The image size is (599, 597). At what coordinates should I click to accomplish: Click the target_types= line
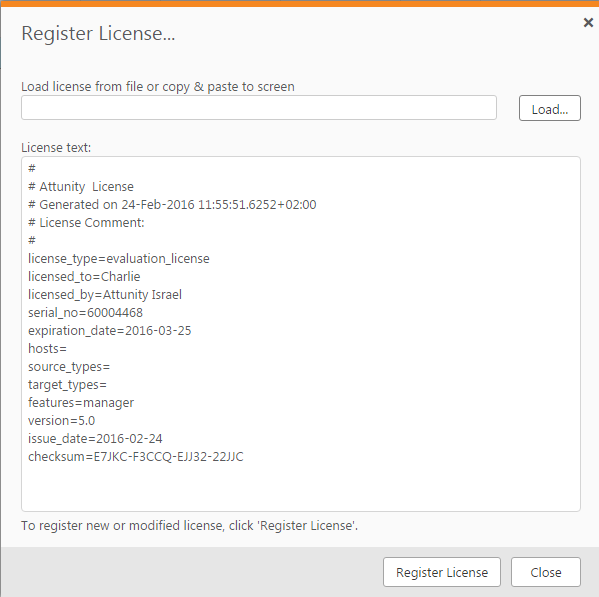[x=67, y=385]
